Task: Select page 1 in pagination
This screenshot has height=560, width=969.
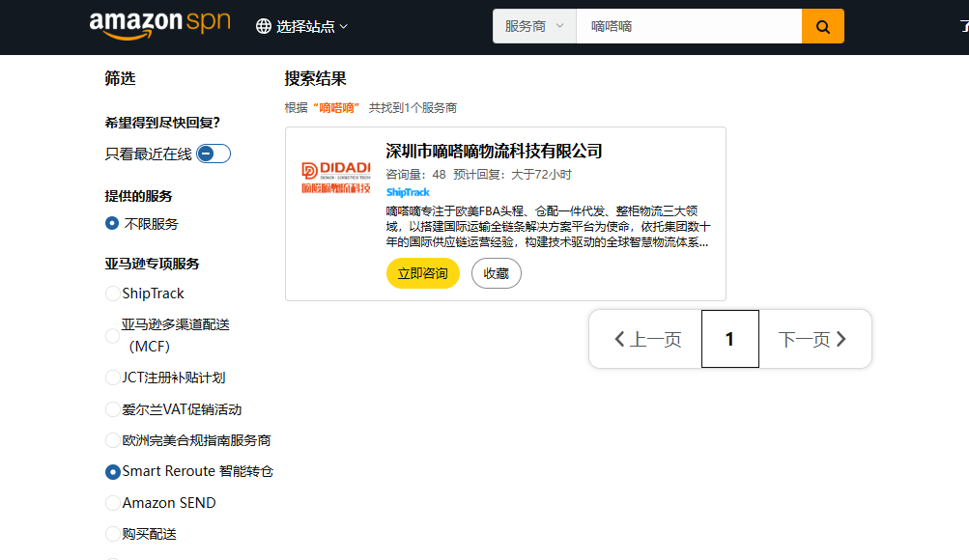Action: [729, 339]
